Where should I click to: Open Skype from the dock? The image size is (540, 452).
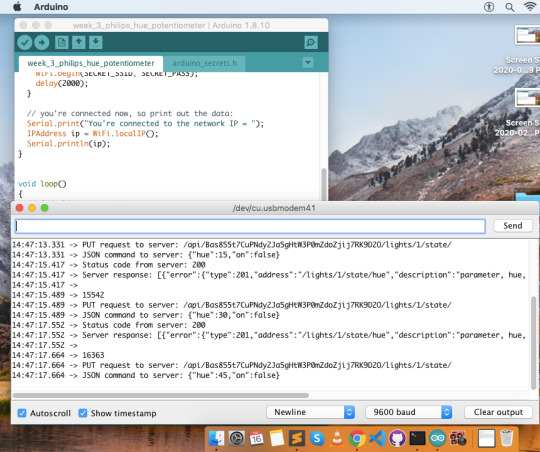click(317, 438)
